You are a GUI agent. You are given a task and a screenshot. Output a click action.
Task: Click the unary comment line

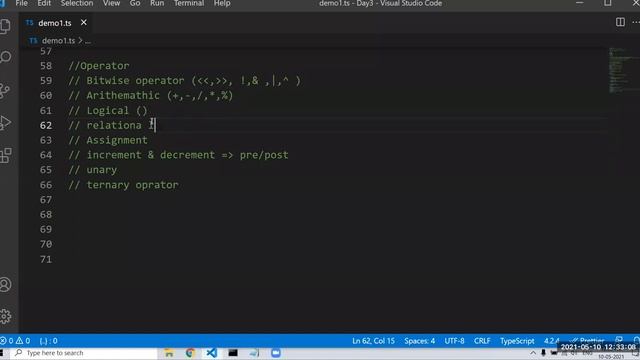[93, 170]
